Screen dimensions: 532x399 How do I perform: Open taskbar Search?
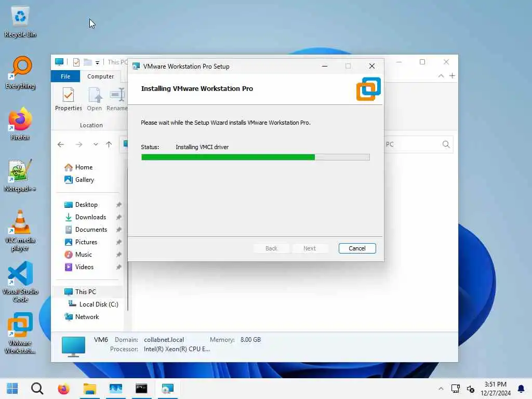click(37, 389)
